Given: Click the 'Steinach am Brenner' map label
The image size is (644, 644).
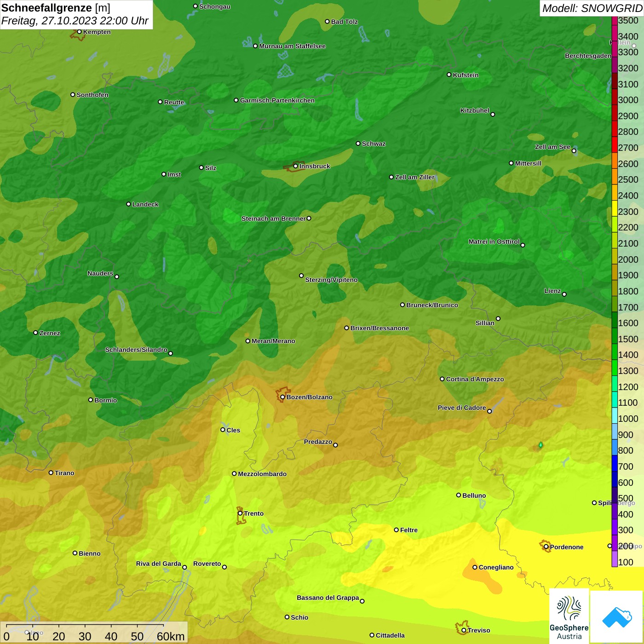Looking at the screenshot, I should tap(273, 218).
